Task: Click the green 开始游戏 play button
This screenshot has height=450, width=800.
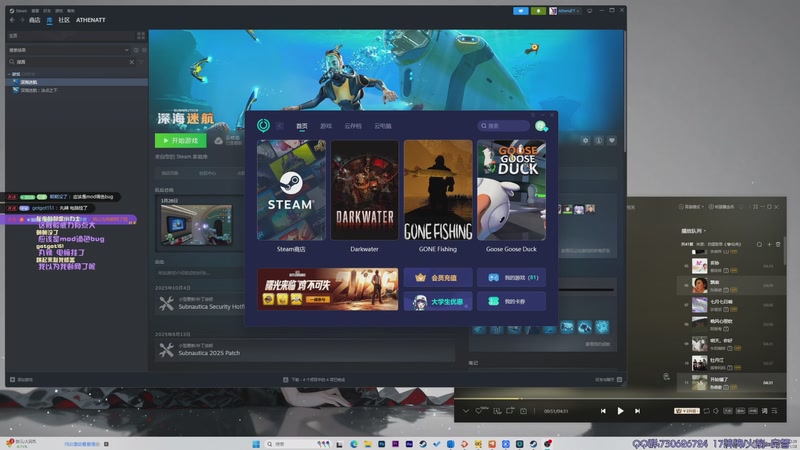Action: pos(181,140)
